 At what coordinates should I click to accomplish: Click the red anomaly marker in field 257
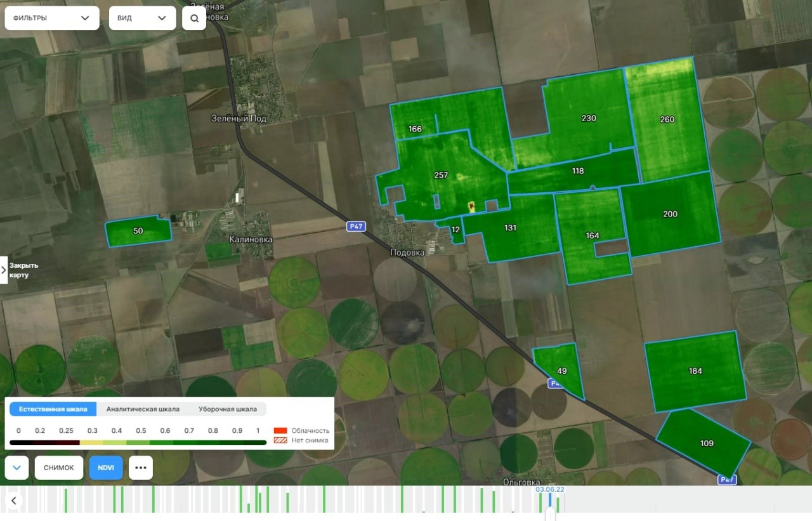(471, 207)
